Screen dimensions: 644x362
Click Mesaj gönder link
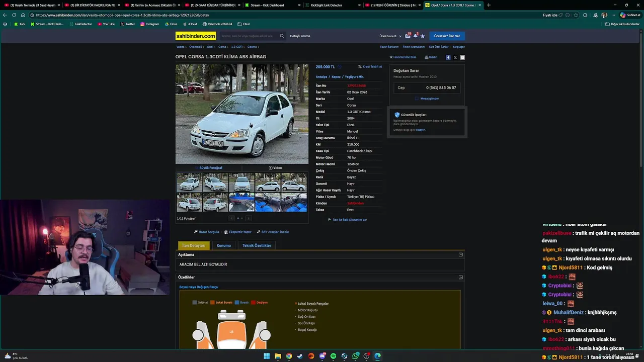coord(428,99)
